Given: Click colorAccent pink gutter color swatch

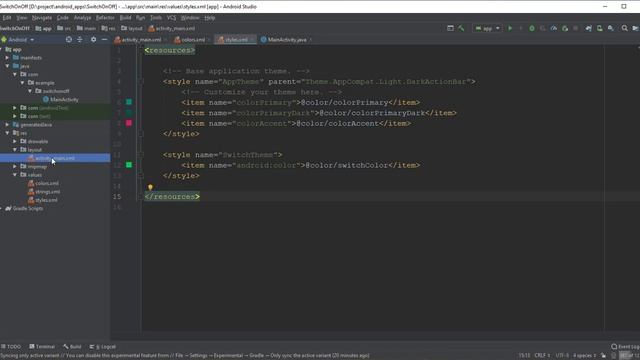Looking at the screenshot, I should click(x=129, y=123).
